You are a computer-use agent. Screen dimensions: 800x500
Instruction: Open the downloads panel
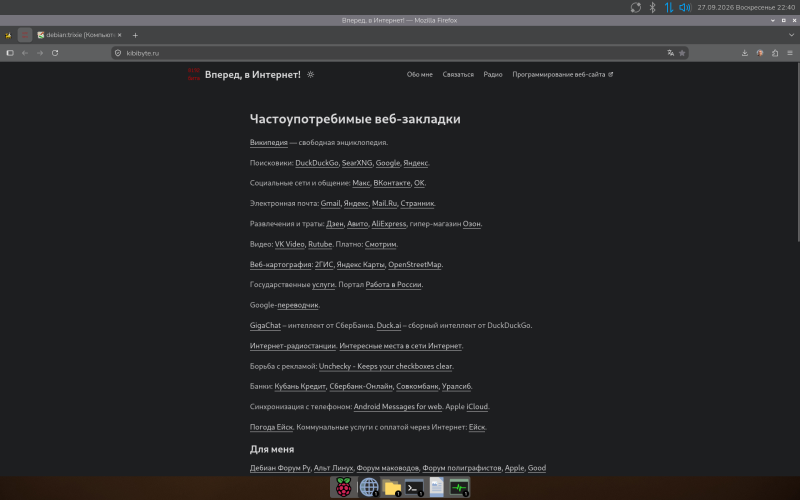point(744,53)
